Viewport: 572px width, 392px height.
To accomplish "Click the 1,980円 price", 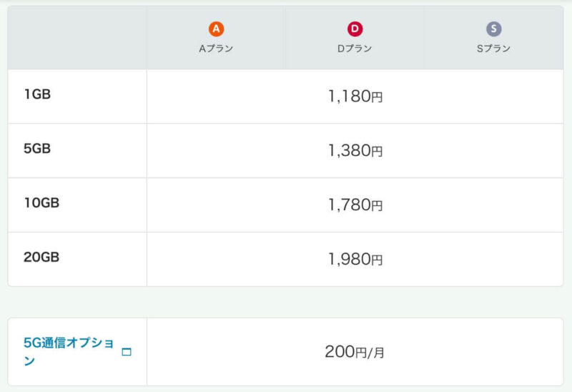I will click(355, 260).
